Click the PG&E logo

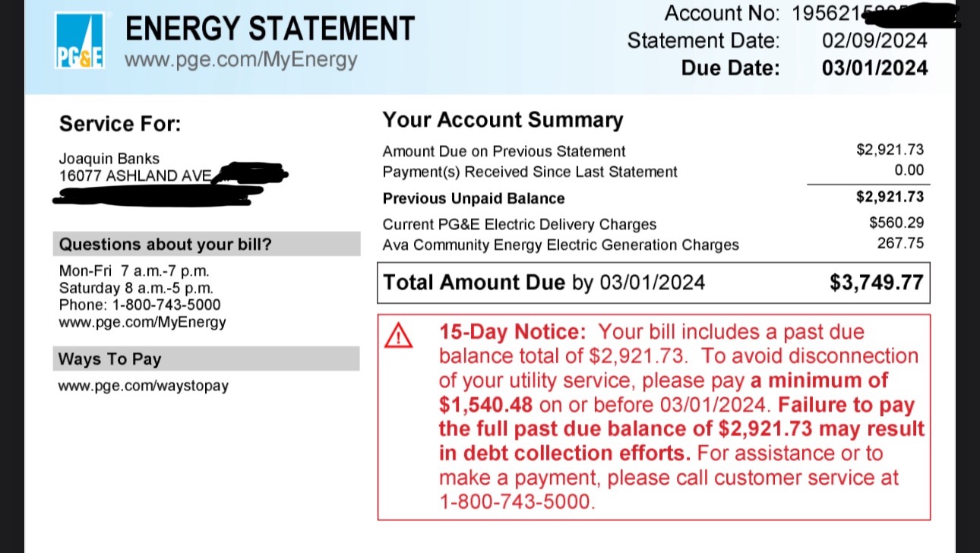pyautogui.click(x=79, y=41)
